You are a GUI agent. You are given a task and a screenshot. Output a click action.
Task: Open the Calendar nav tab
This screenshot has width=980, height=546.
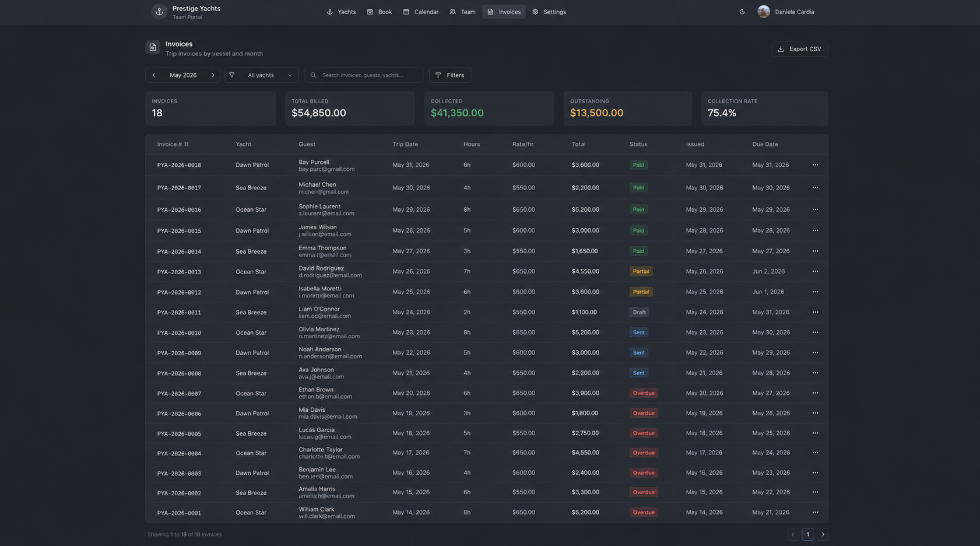(421, 12)
